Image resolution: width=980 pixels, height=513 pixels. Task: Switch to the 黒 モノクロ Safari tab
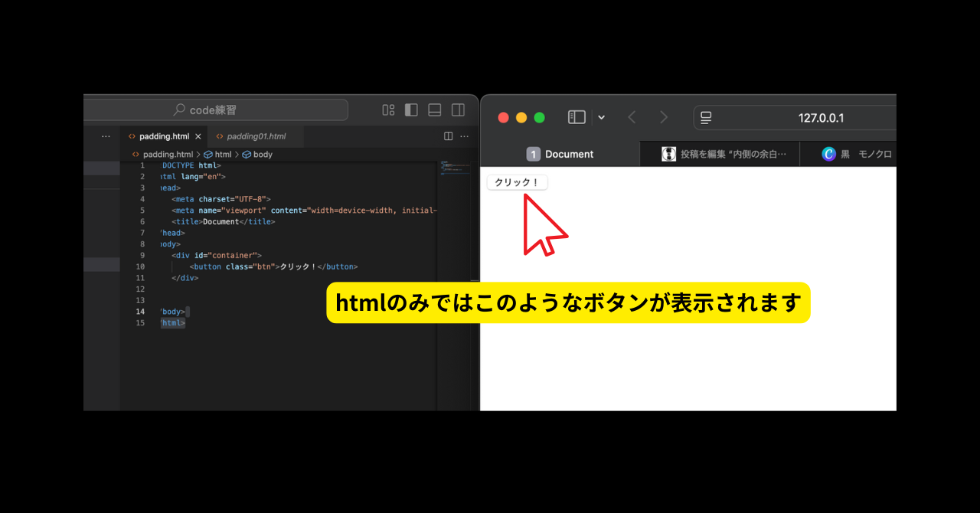point(848,154)
